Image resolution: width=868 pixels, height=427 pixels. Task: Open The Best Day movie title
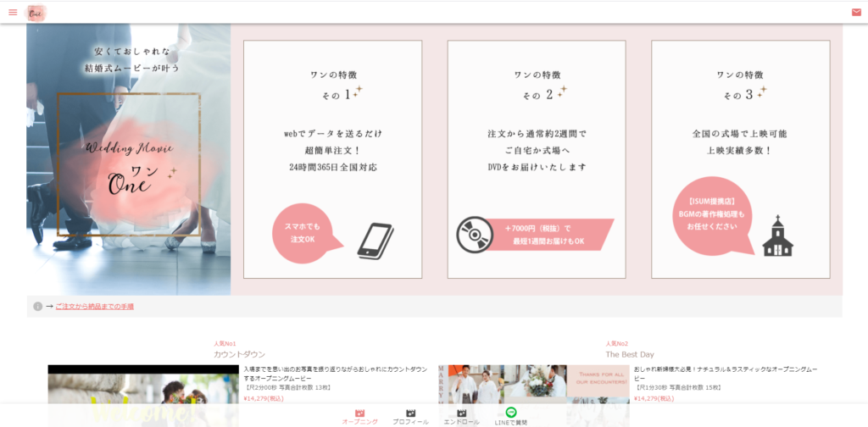coord(629,354)
